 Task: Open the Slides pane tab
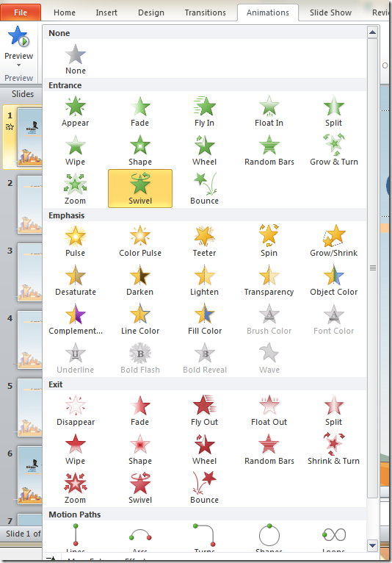[22, 94]
